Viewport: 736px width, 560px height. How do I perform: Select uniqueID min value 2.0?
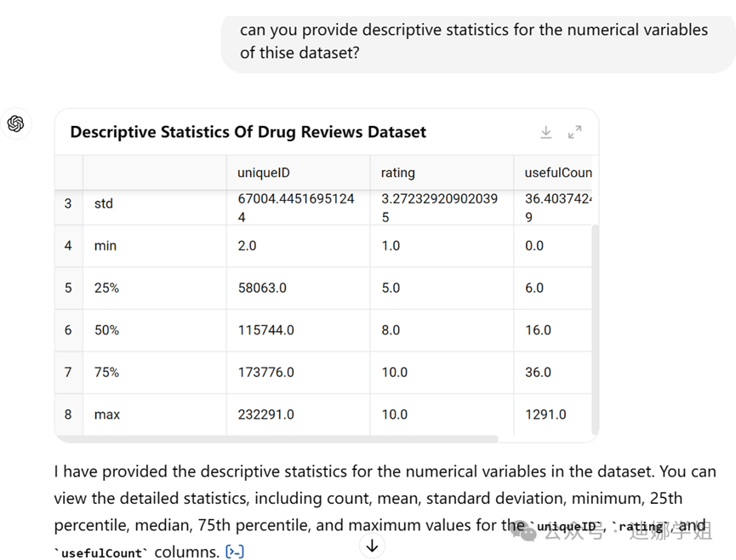(x=247, y=245)
